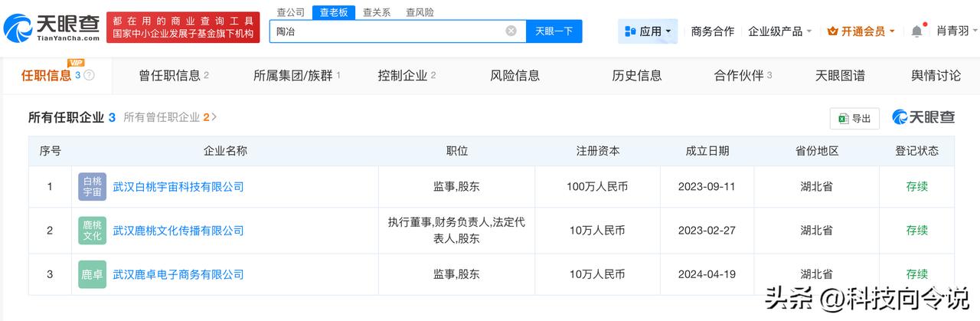The height and width of the screenshot is (321, 980).
Task: Click the 100万人民币 capital cell
Action: point(597,187)
